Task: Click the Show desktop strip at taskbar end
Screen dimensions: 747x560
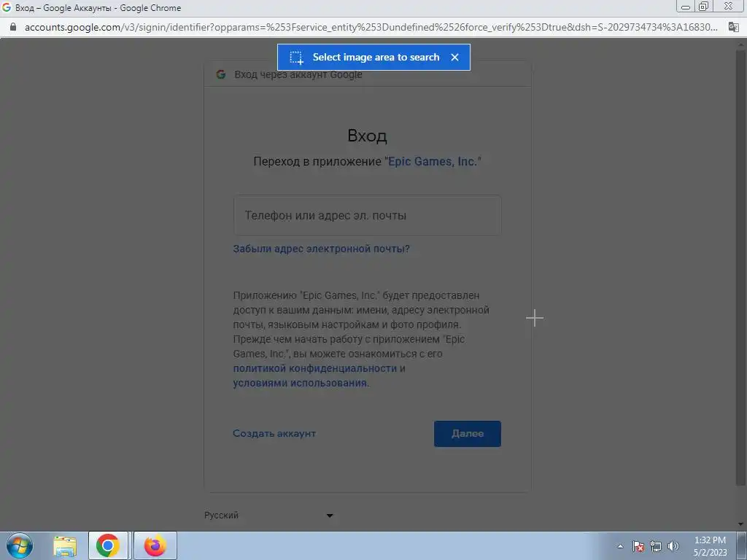Action: (x=742, y=545)
